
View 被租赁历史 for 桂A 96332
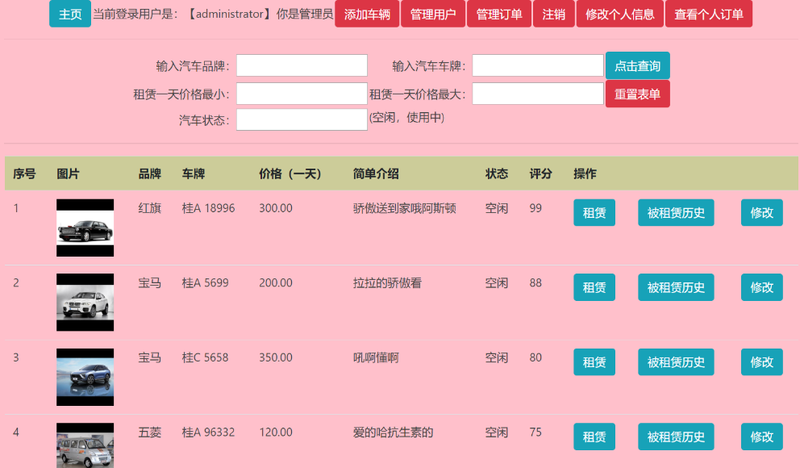click(676, 437)
